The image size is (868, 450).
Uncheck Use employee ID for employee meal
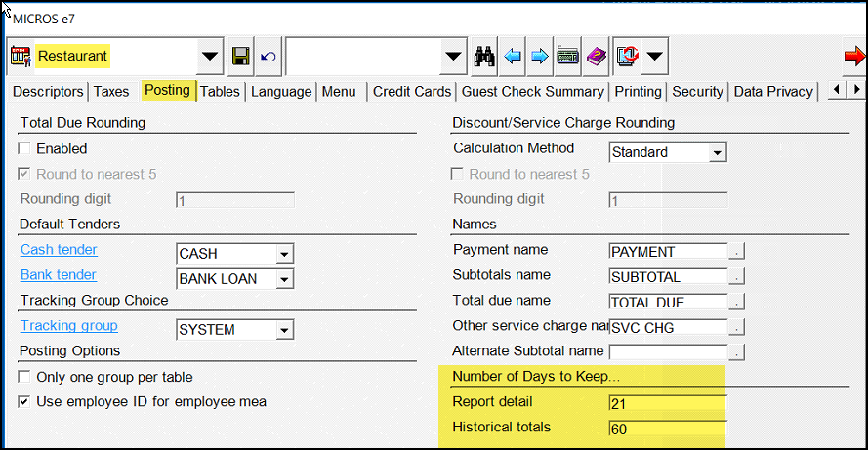pos(25,401)
